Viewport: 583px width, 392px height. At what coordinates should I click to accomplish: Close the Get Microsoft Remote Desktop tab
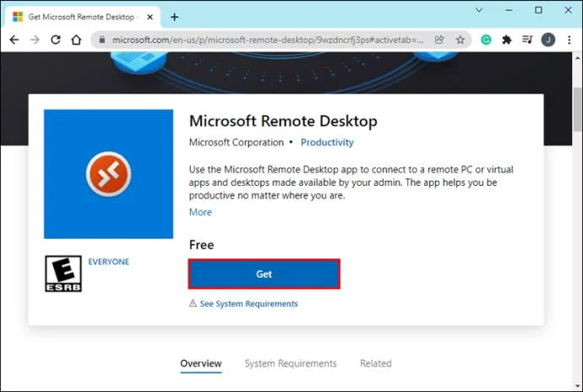(x=150, y=17)
